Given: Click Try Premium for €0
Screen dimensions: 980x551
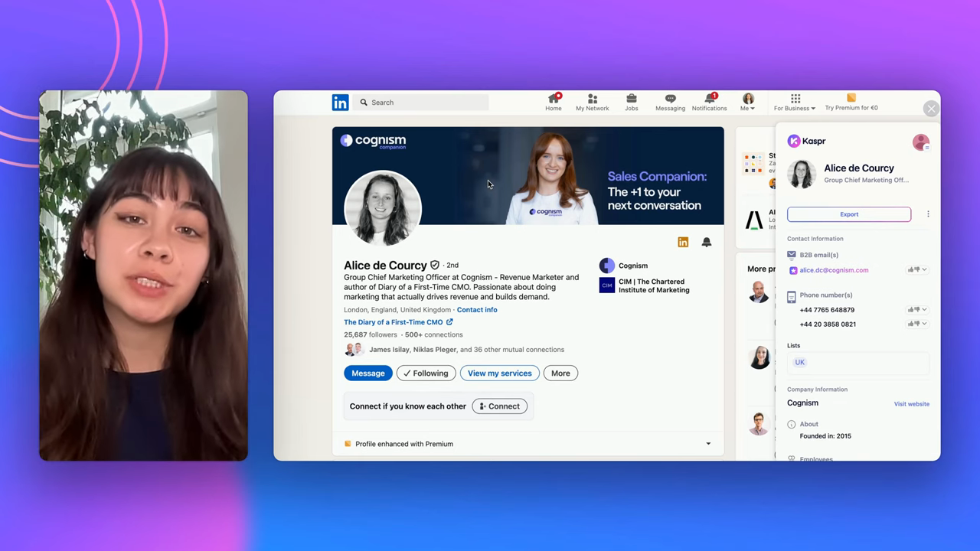Looking at the screenshot, I should tap(851, 103).
